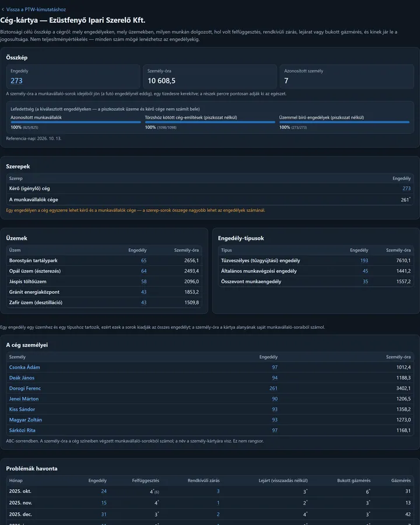This screenshot has height=525, width=420.
Task: Click the back chevron icon at top
Action: (x=3, y=9)
